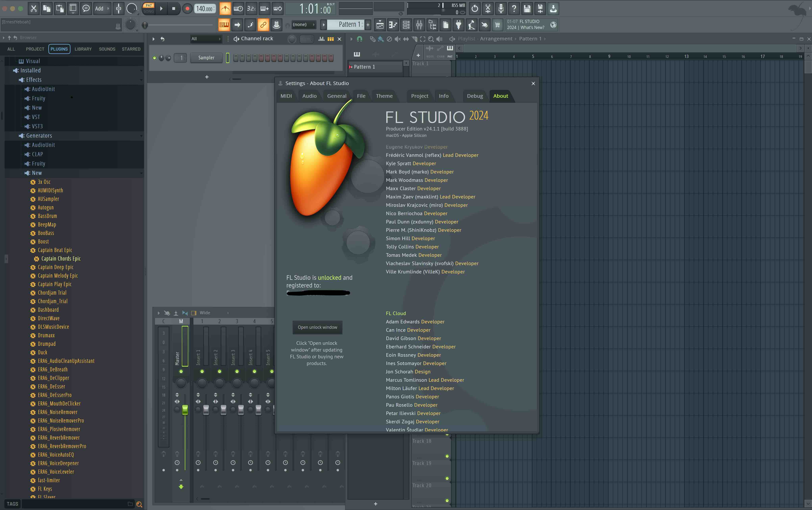The height and width of the screenshot is (510, 812).
Task: Switch to the MIDI settings tab
Action: pos(286,96)
